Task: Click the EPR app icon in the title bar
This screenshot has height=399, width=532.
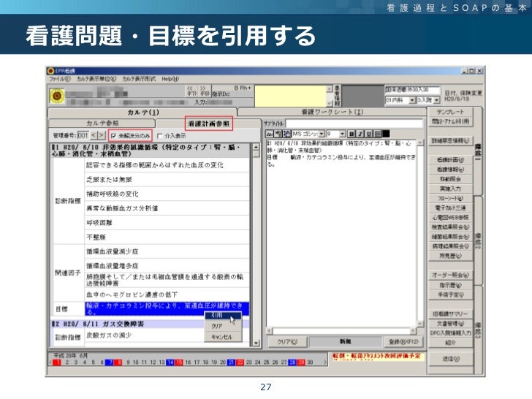Action: click(51, 71)
